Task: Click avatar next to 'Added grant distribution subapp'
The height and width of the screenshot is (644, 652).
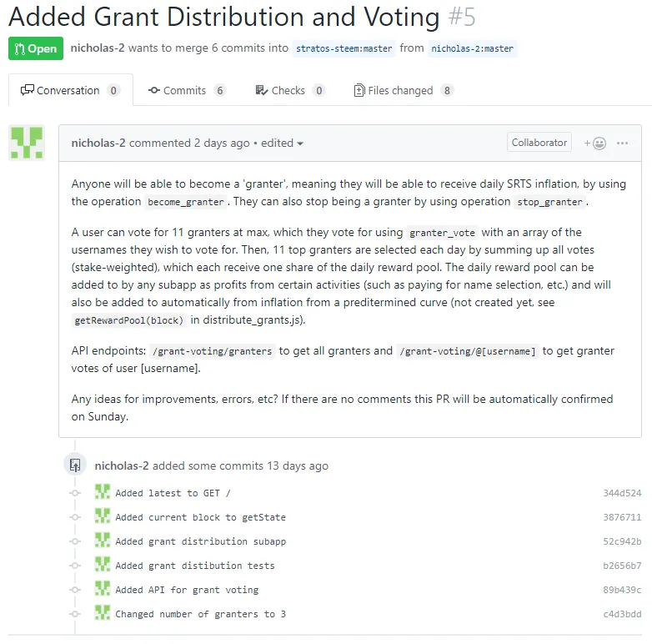Action: coord(103,541)
